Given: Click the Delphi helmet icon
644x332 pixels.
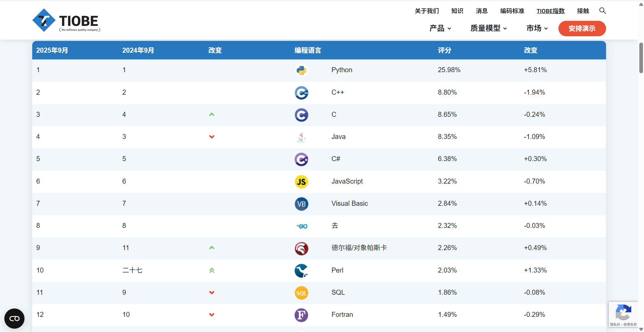Looking at the screenshot, I should (301, 248).
